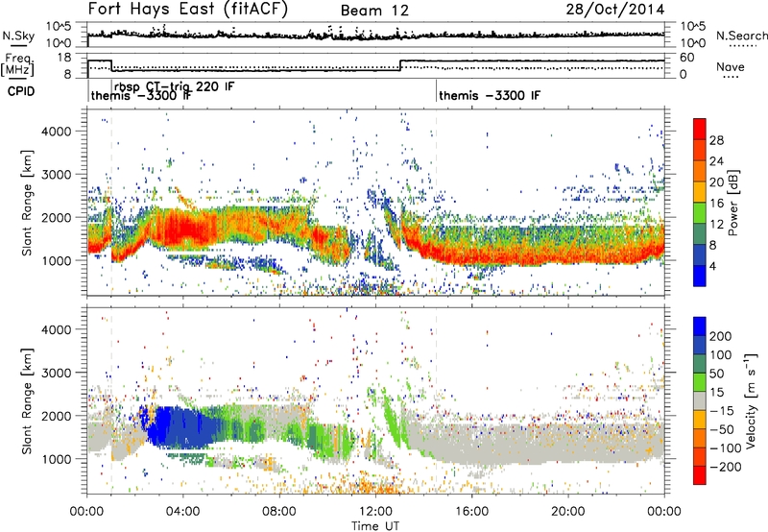Click the red swatch of power color bar
Image resolution: width=768 pixels, height=532 pixels.
point(700,129)
